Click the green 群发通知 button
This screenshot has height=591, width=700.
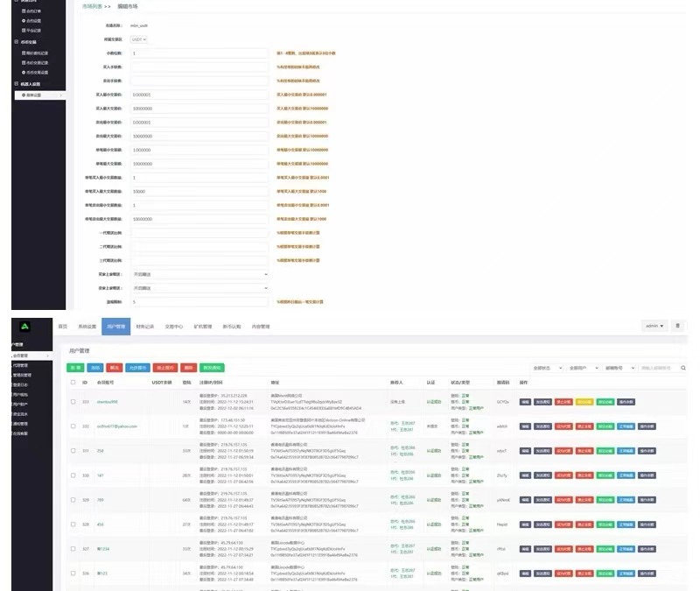(212, 368)
